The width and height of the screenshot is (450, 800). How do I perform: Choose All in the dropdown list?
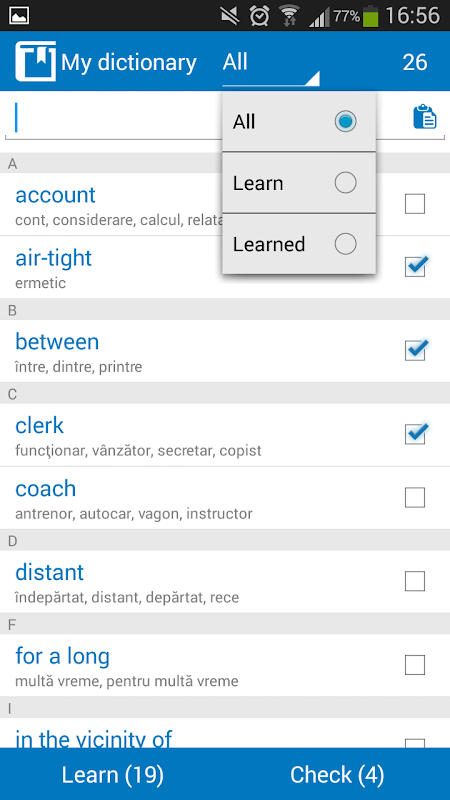click(x=299, y=121)
